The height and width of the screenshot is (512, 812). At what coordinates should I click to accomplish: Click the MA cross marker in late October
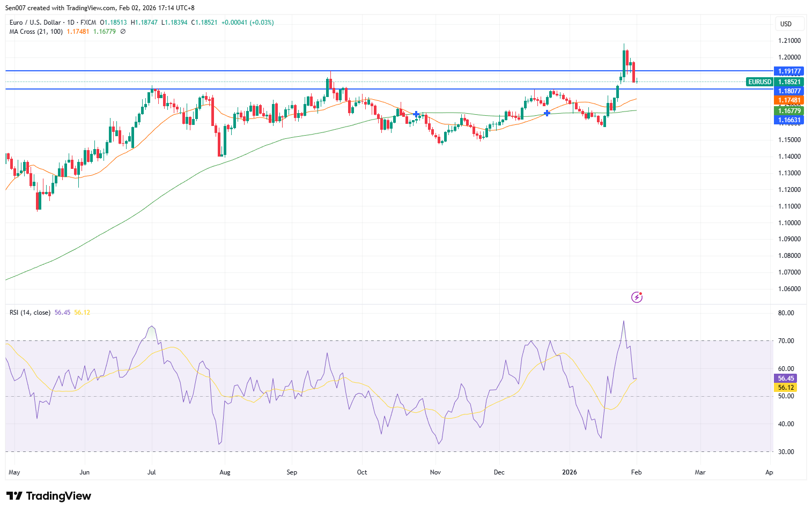coord(417,114)
